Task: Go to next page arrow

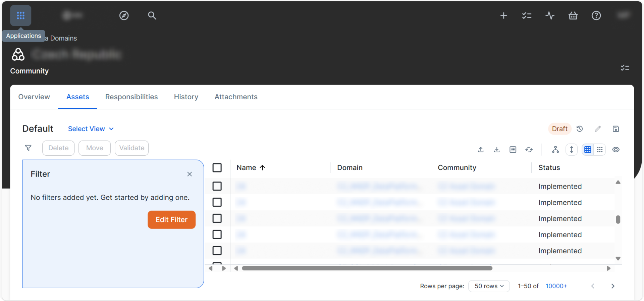Action: pos(613,286)
